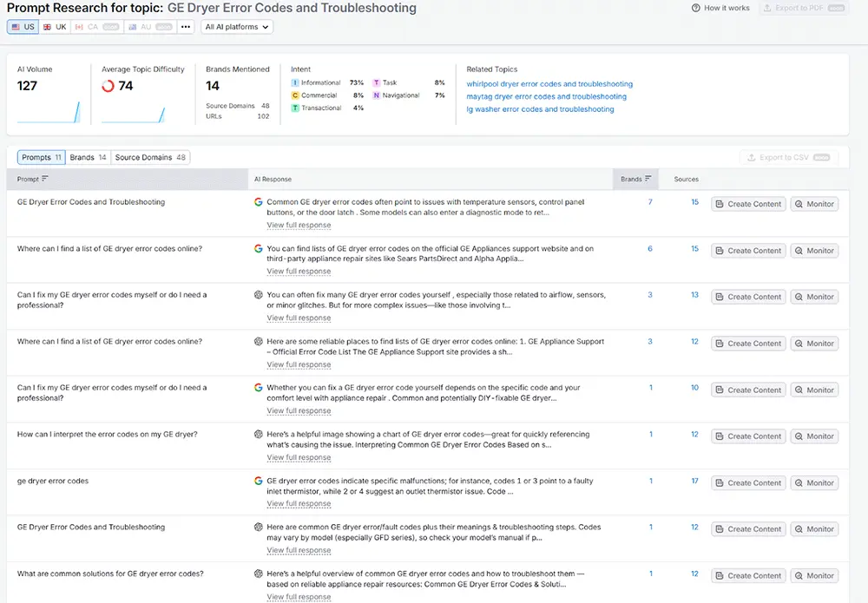This screenshot has height=603, width=868.
Task: Sort by the Brands column icon
Action: 648,179
